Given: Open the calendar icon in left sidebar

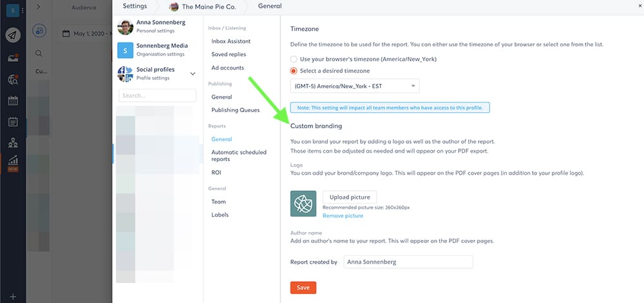Looking at the screenshot, I should click(13, 101).
